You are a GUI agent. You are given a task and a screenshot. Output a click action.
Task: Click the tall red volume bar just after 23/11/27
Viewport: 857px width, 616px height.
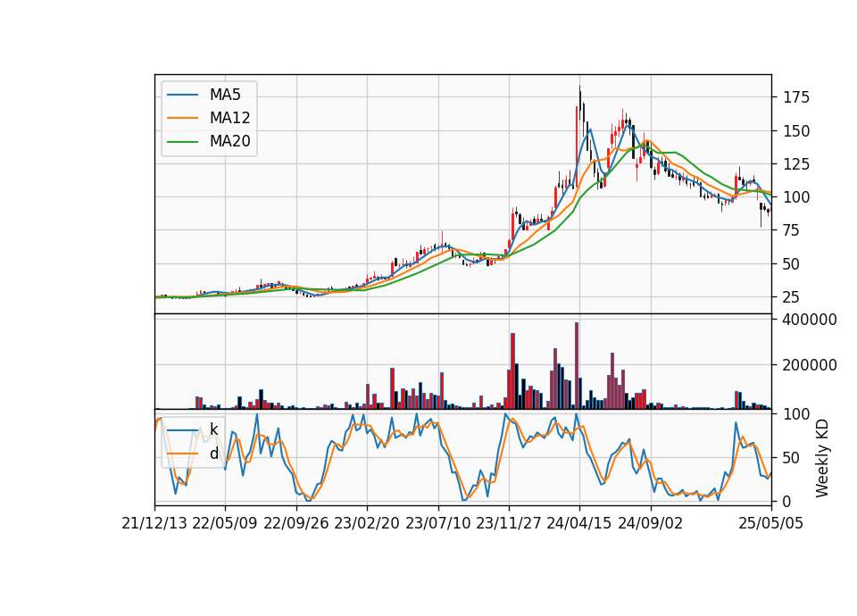(512, 371)
